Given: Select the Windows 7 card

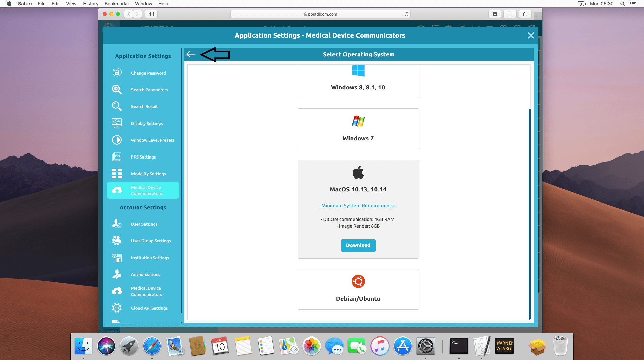Looking at the screenshot, I should point(358,129).
